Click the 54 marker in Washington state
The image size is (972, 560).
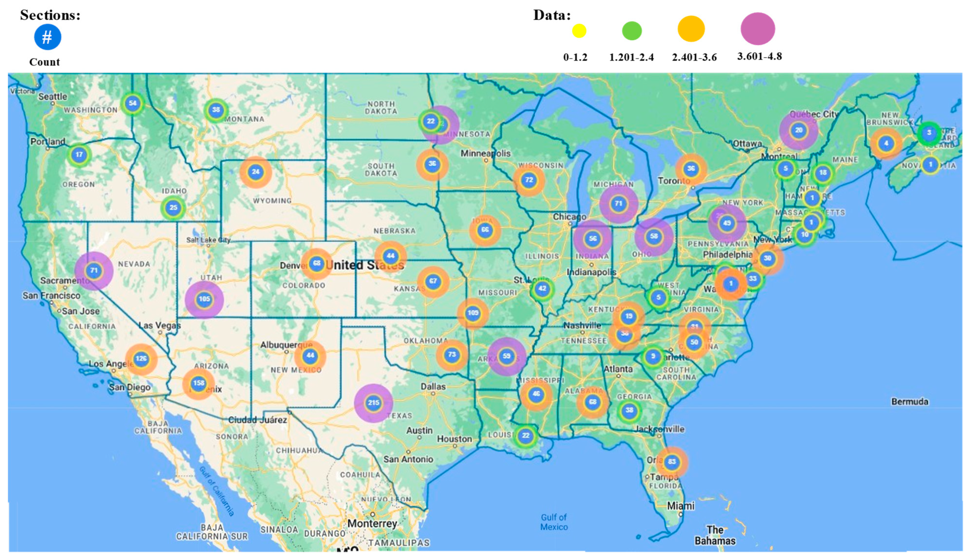(x=132, y=103)
